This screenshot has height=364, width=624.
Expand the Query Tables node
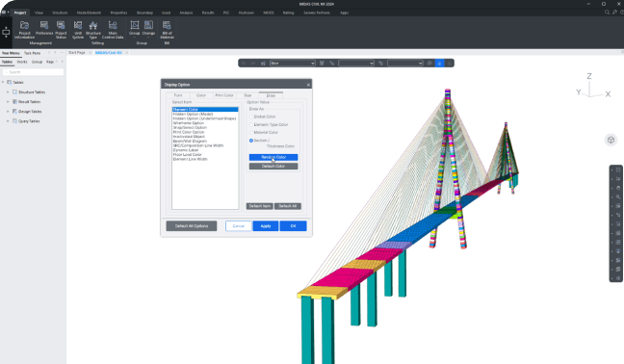pyautogui.click(x=8, y=121)
